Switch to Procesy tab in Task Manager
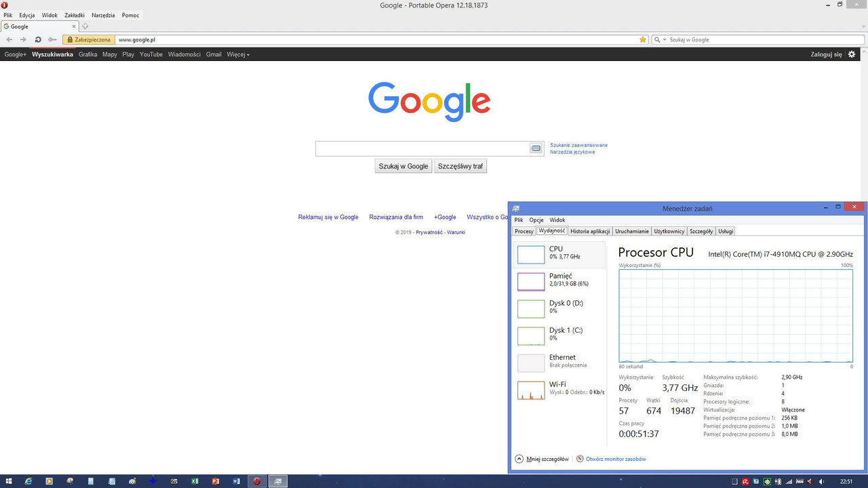 tap(524, 231)
